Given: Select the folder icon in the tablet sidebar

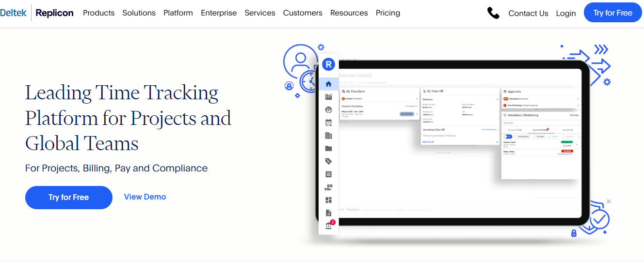Looking at the screenshot, I should (328, 149).
